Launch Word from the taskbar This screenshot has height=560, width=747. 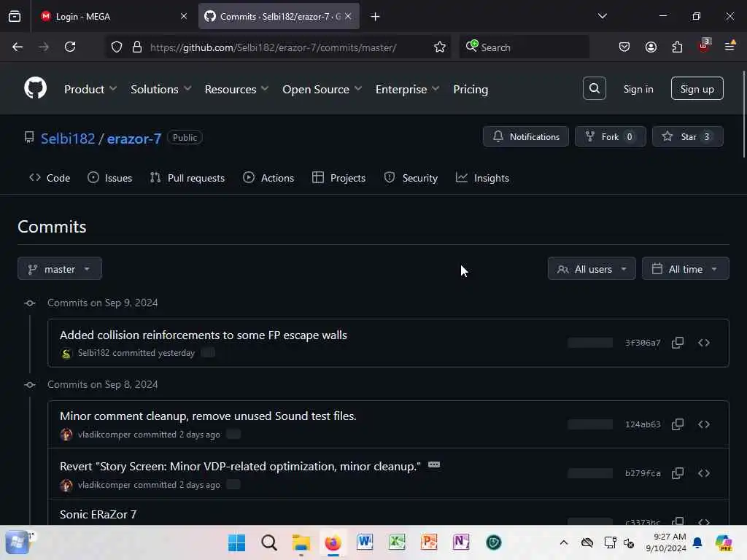[x=365, y=542]
